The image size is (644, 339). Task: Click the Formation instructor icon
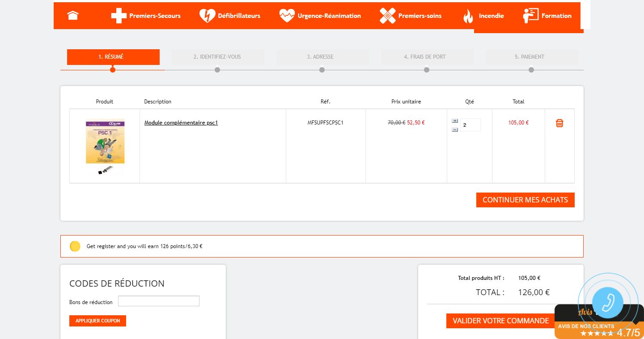coord(530,16)
